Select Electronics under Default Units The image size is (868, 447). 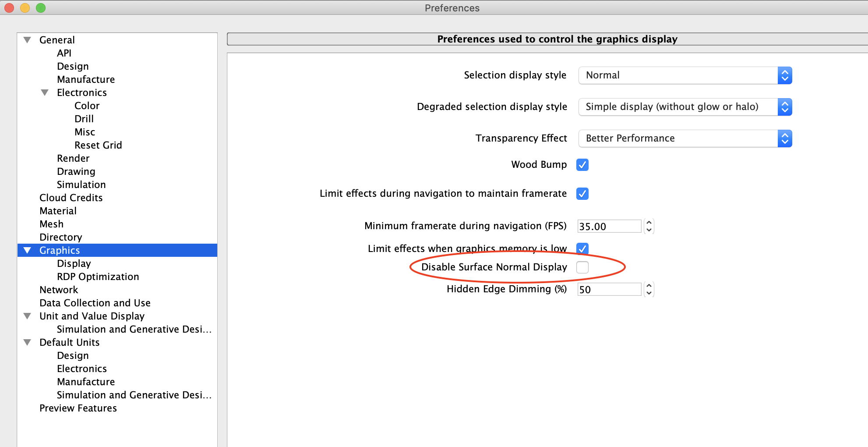[81, 369]
